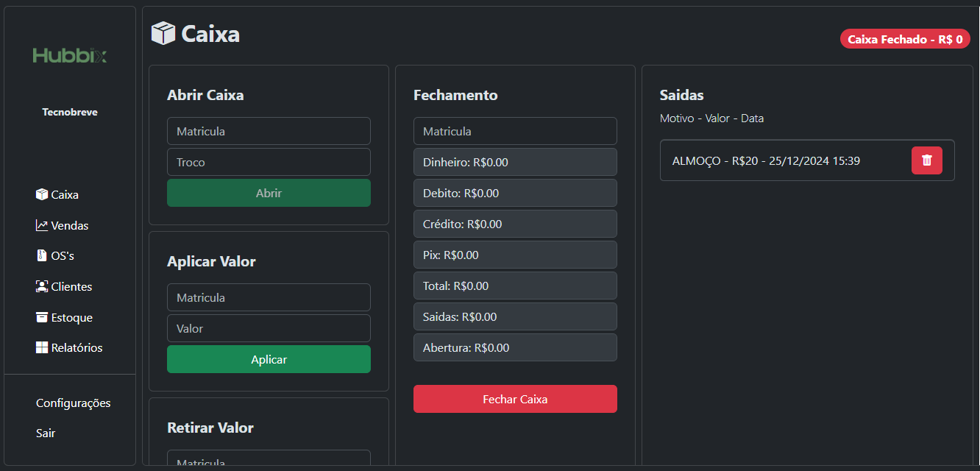Focus the Valor field under Aplicar Valor
This screenshot has height=471, width=980.
pyautogui.click(x=269, y=328)
